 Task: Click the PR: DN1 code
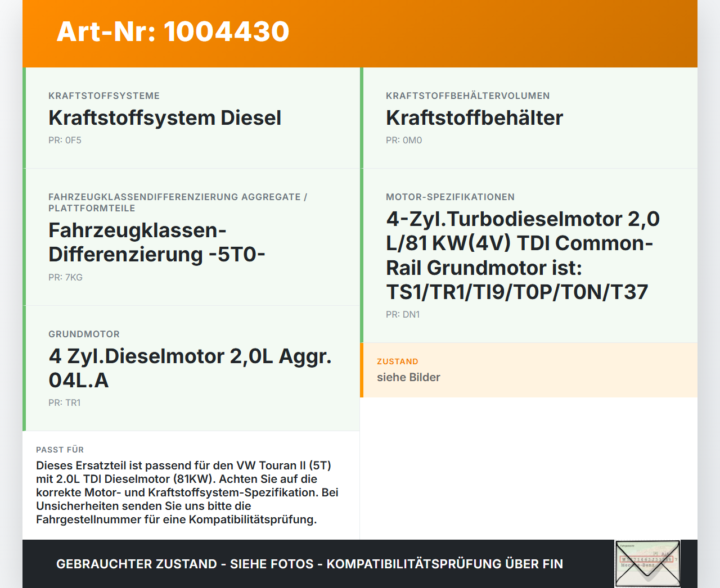click(x=403, y=315)
